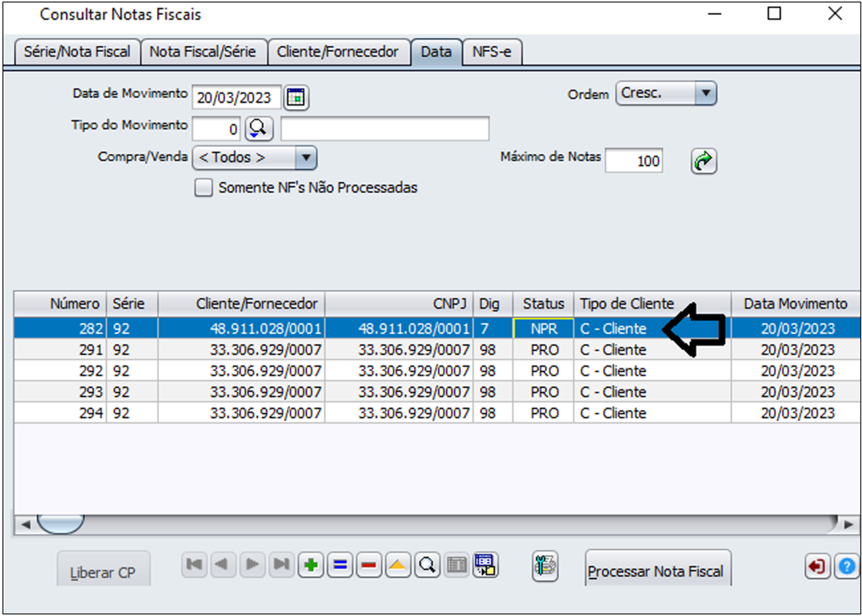Click the green plus add record icon
Viewport: 862px width, 616px height.
pos(311,565)
